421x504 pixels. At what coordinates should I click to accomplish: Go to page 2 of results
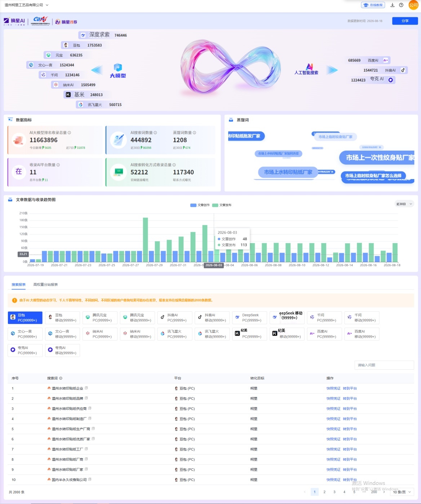tap(324, 492)
